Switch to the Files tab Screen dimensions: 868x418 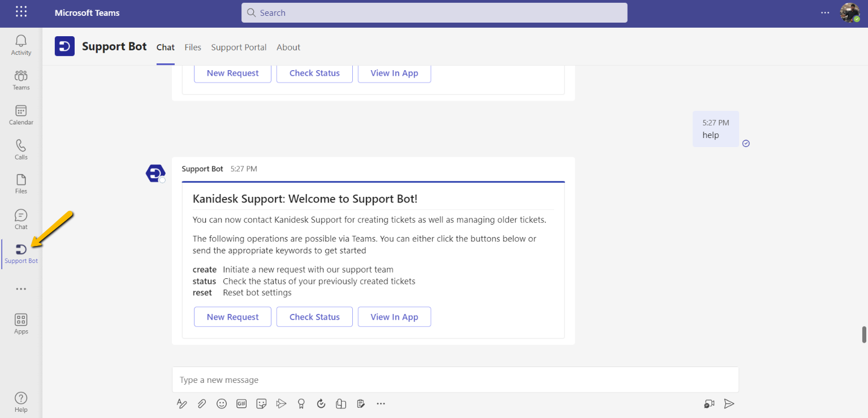click(x=193, y=48)
